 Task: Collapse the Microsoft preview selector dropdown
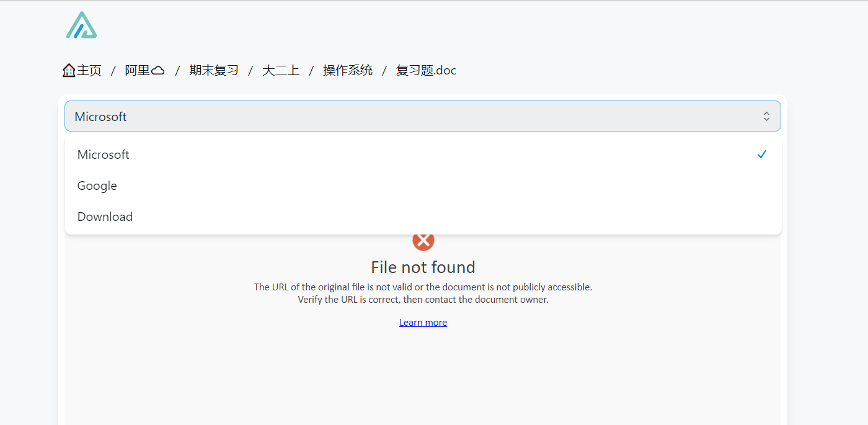(422, 116)
